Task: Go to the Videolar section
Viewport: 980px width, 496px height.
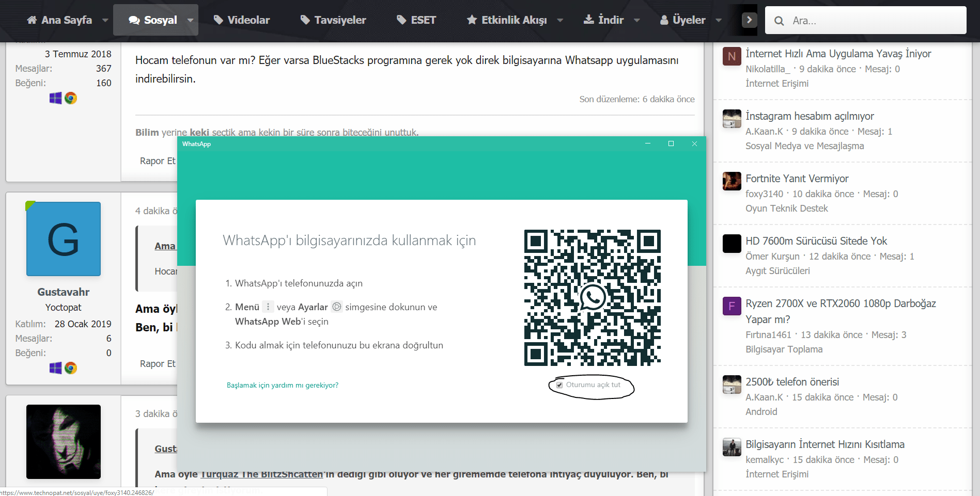Action: (242, 20)
